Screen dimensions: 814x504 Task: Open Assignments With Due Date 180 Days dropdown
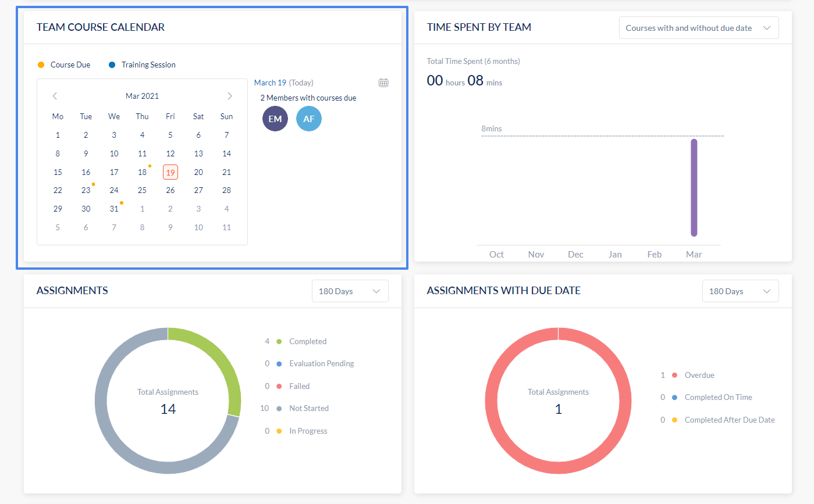click(741, 291)
